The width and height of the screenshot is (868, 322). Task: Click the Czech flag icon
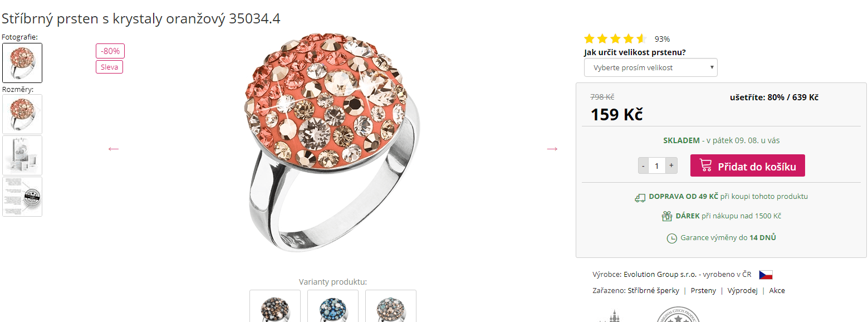coord(766,275)
